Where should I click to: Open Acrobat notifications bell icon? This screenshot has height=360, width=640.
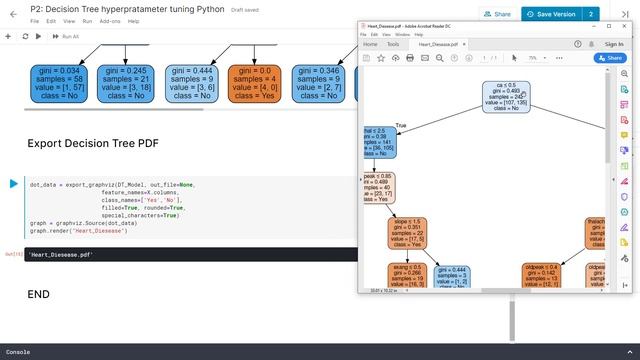tap(591, 44)
